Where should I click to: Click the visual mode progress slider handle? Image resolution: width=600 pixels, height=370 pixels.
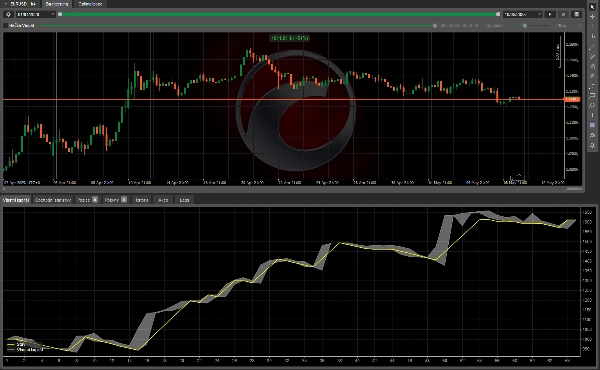(435, 26)
